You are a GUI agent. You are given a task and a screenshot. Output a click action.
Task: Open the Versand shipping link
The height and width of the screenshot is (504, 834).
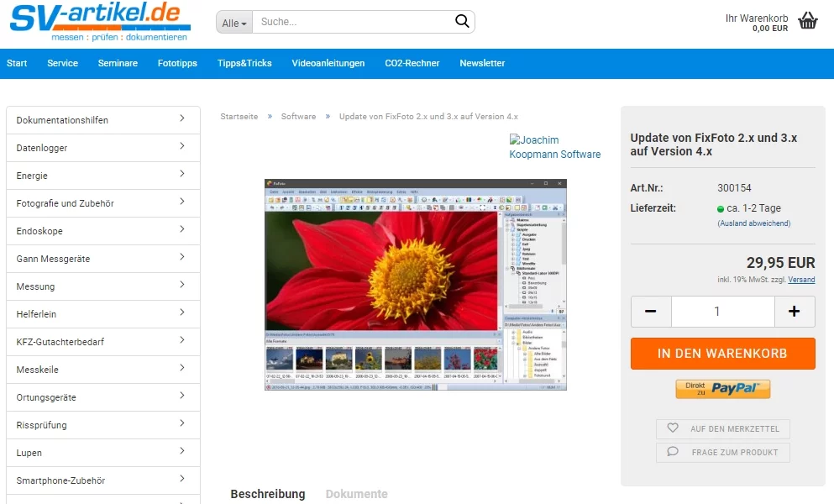[801, 280]
